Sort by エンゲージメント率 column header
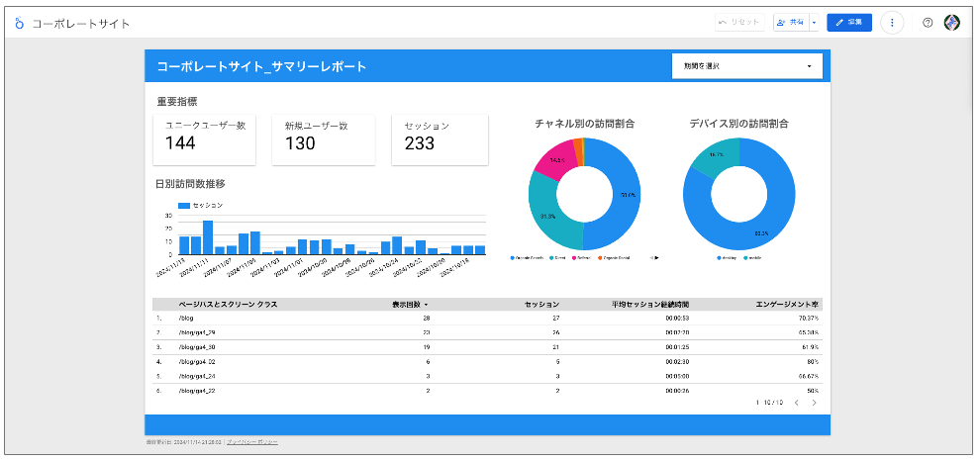The width and height of the screenshot is (980, 461). click(788, 305)
